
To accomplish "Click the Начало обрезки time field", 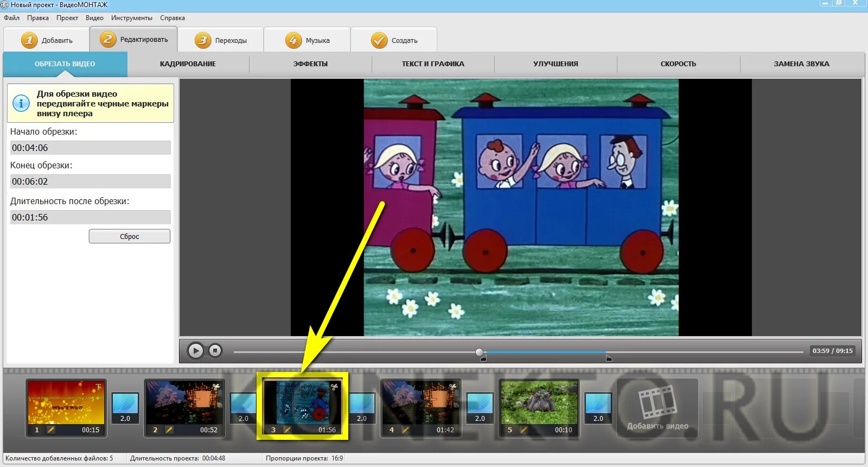I will point(91,148).
